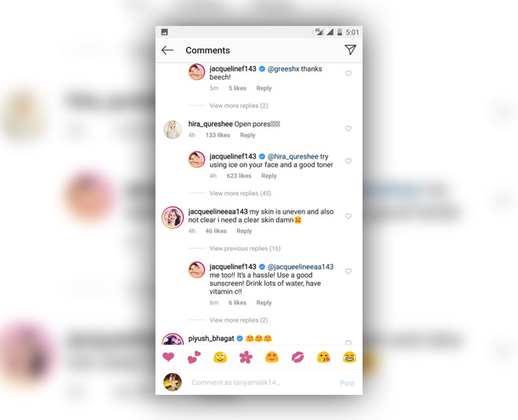Tap the back arrow in Comments header
The height and width of the screenshot is (420, 518).
[x=167, y=50]
